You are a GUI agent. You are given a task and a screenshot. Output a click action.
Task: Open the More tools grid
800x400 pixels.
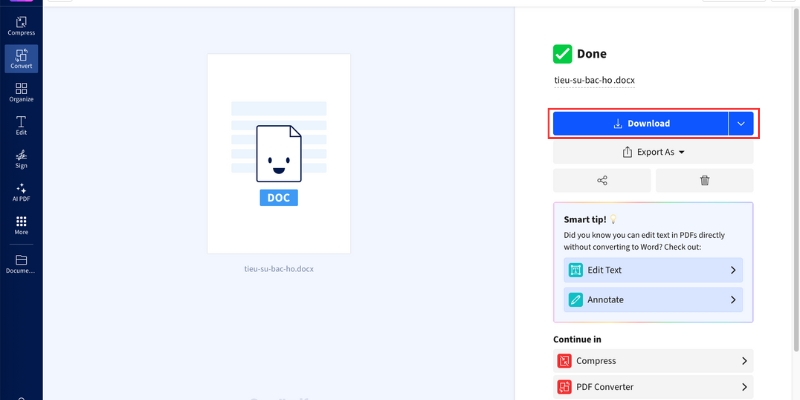21,225
